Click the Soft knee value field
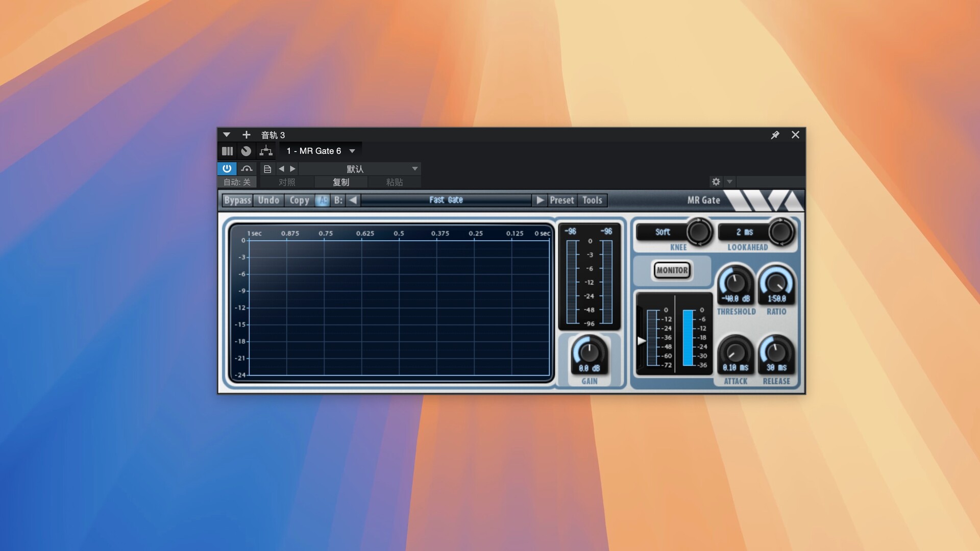Screen dimensions: 980x551 663,232
